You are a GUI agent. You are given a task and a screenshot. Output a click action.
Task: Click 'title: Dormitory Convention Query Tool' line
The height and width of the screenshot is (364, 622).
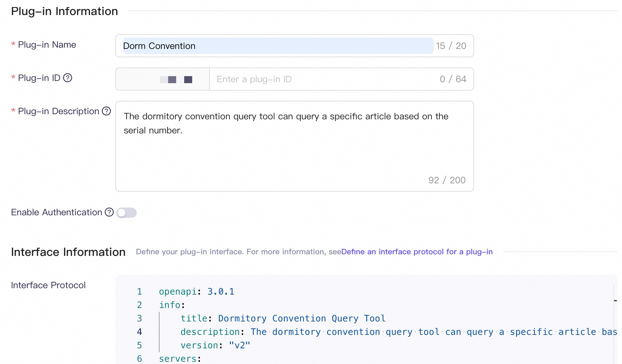(x=283, y=319)
